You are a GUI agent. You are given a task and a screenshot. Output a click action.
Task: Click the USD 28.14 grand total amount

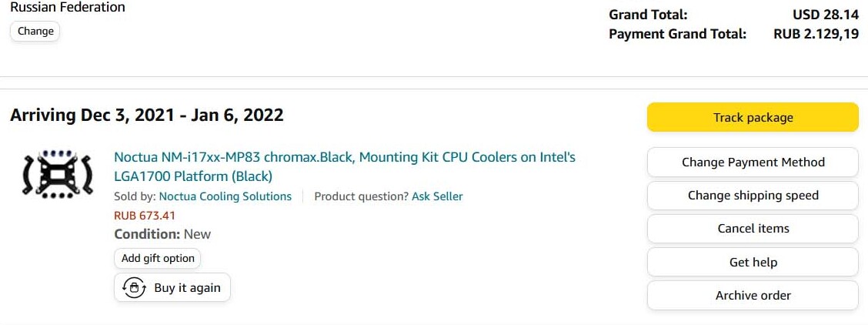point(826,15)
